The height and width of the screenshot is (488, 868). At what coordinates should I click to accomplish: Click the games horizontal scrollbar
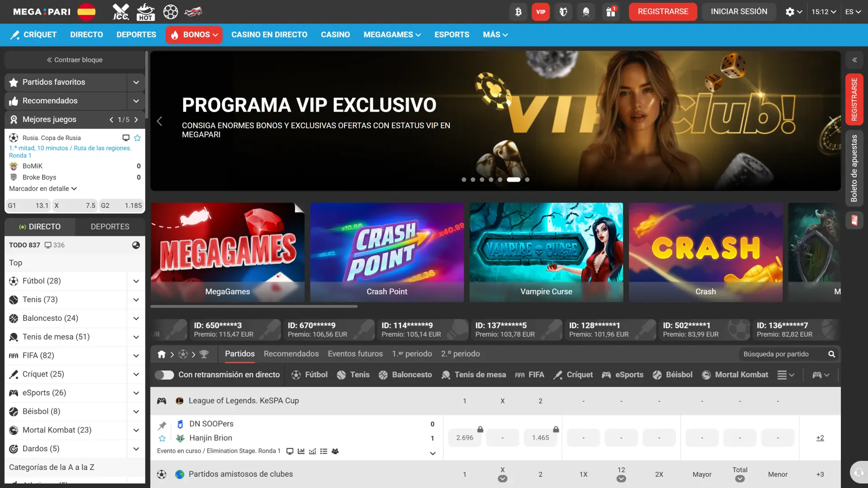click(254, 306)
